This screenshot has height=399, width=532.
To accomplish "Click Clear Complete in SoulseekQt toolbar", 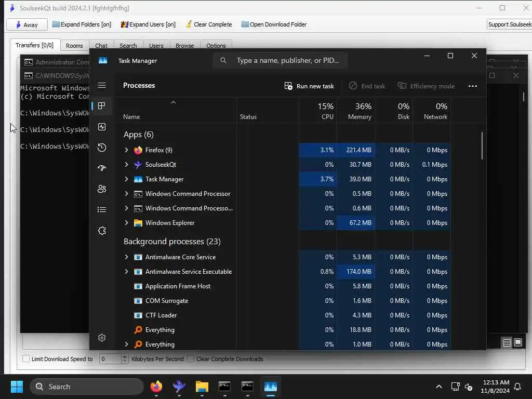I will point(209,24).
